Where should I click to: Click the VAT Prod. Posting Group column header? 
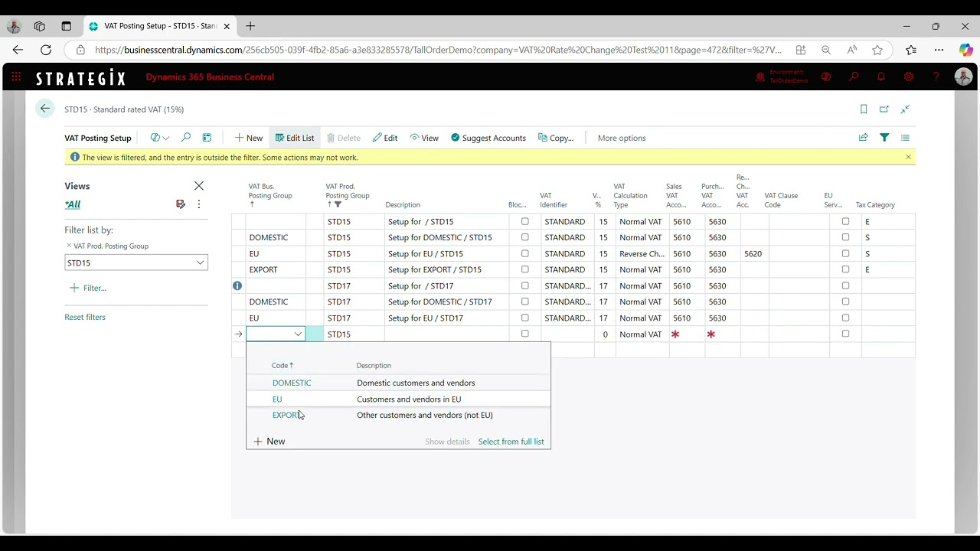tap(348, 194)
